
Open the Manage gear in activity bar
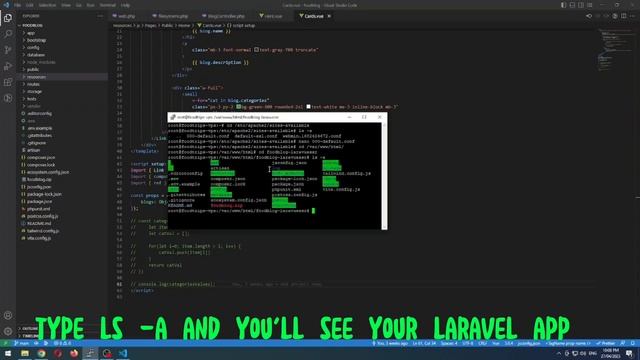(8, 331)
